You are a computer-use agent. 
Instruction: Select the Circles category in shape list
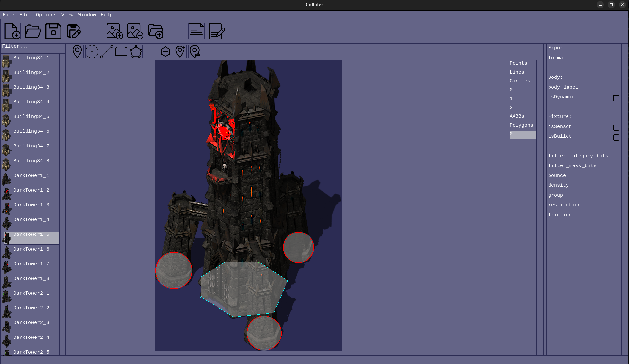pyautogui.click(x=520, y=81)
